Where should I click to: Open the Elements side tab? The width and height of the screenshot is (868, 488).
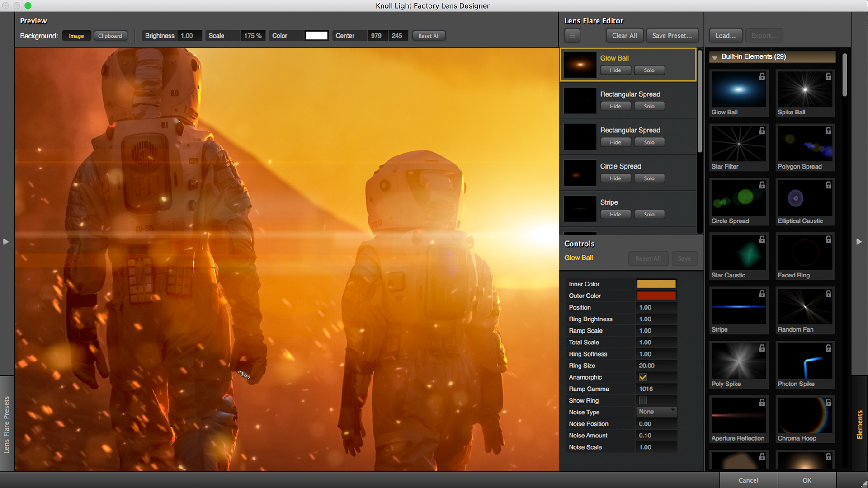[x=859, y=424]
